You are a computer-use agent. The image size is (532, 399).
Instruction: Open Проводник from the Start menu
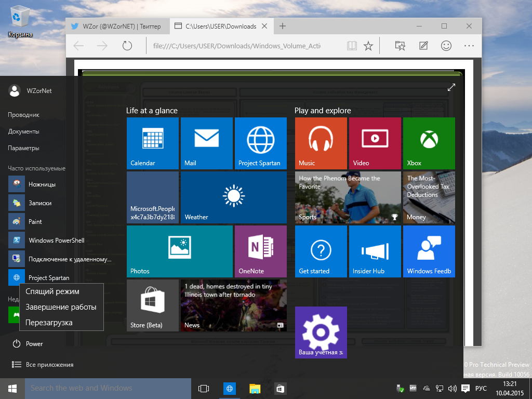24,115
